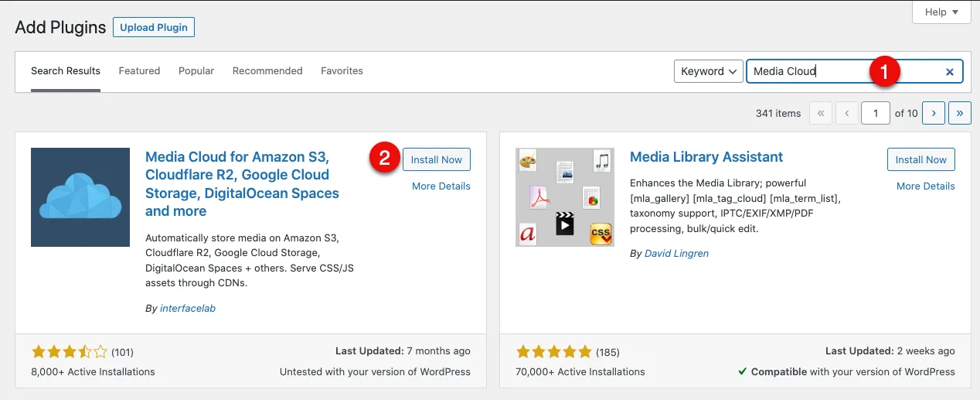Jump to last page of results

(x=960, y=113)
